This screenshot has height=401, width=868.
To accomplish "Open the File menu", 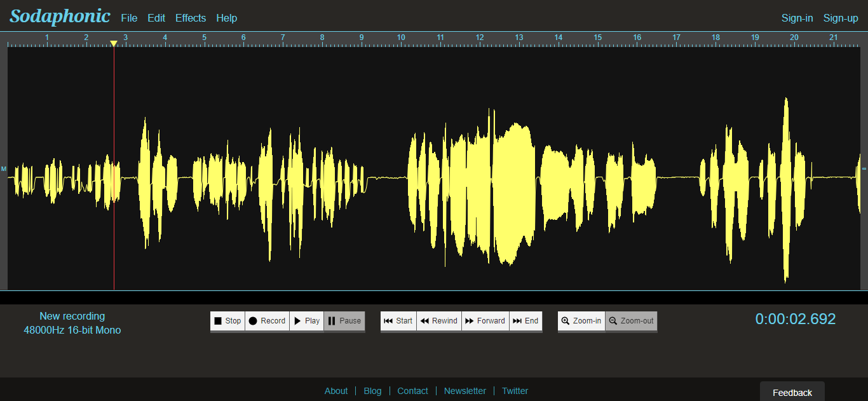I will (x=129, y=18).
